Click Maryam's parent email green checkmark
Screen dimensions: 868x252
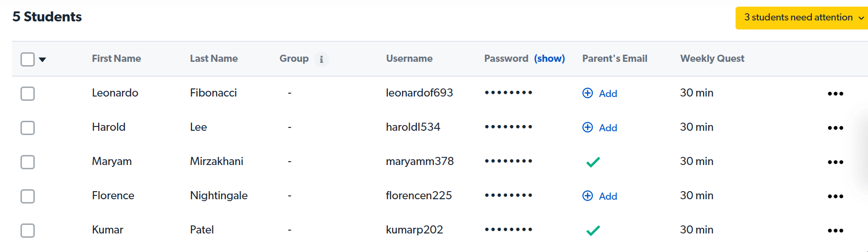pos(593,162)
